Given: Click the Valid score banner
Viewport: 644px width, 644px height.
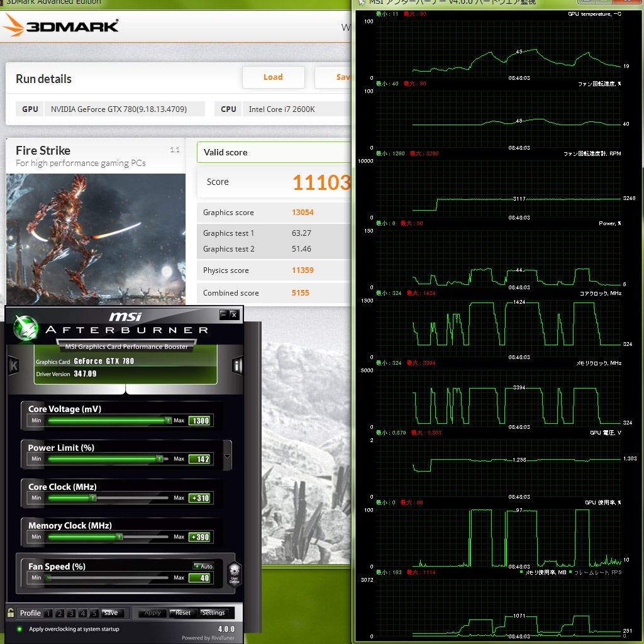Looking at the screenshot, I should click(x=274, y=152).
